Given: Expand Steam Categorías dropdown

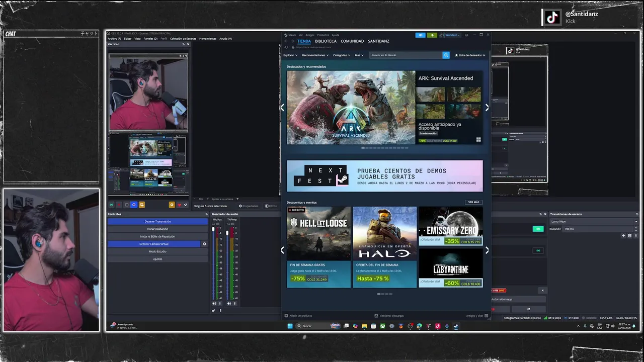Looking at the screenshot, I should pyautogui.click(x=341, y=55).
